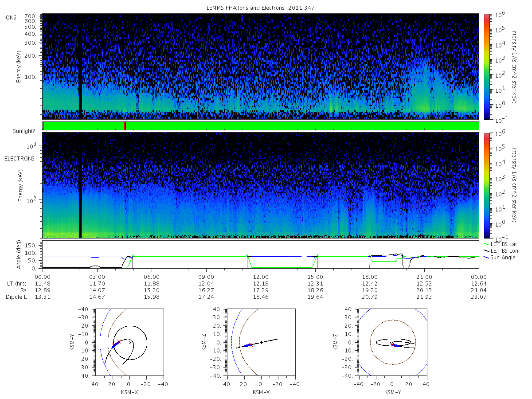Click the electrons "Energy (keV)" axis label
Image resolution: width=532 pixels, height=399 pixels.
tap(20, 185)
